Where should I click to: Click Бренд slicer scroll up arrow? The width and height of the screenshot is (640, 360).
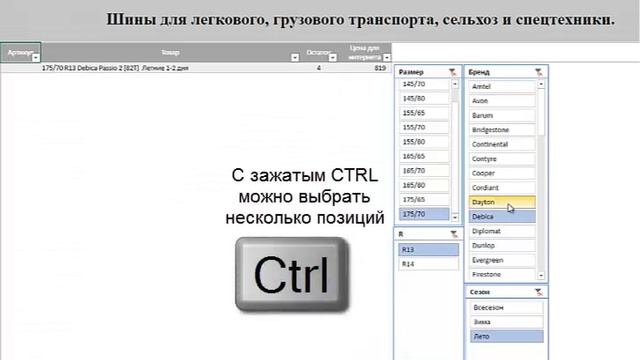(x=541, y=84)
